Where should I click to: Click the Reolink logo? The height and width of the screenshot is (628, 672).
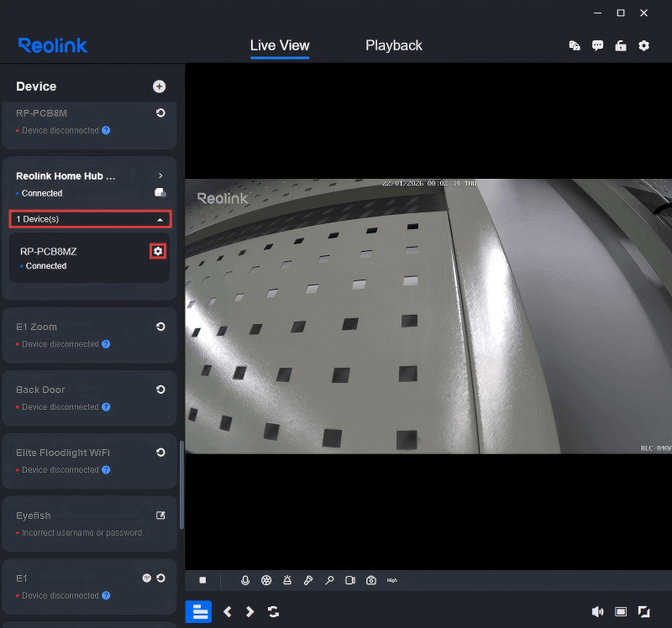click(x=53, y=45)
